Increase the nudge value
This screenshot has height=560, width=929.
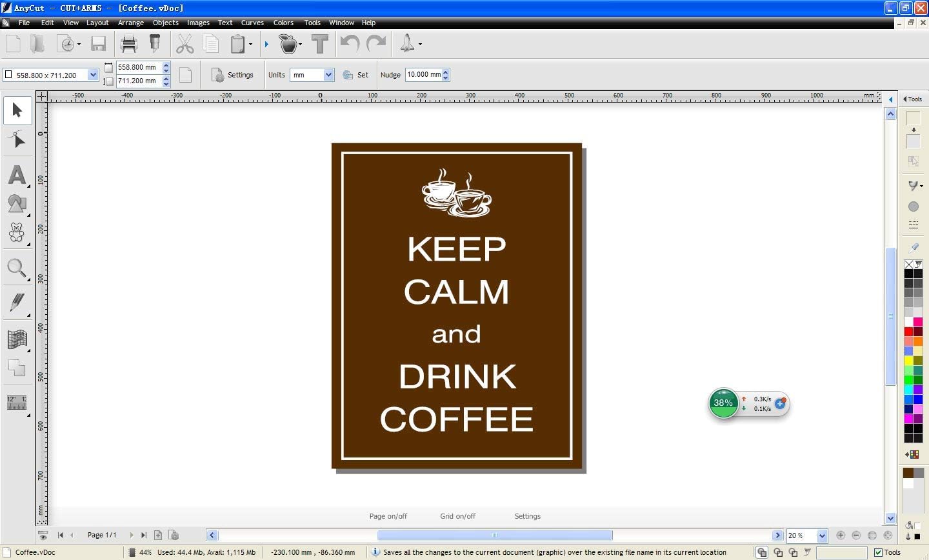point(446,72)
